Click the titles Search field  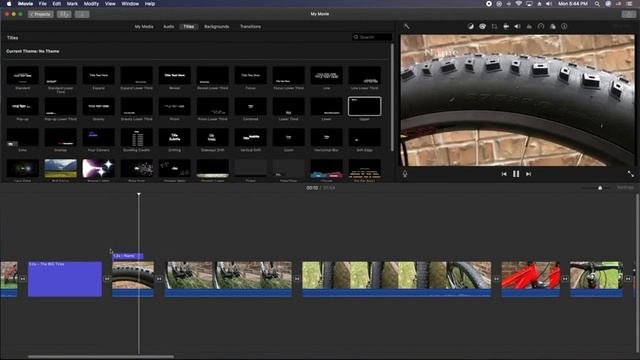click(x=371, y=37)
